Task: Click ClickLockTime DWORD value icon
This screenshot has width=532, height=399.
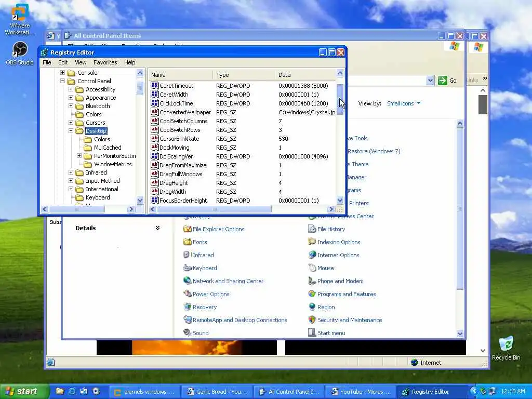Action: tap(155, 103)
